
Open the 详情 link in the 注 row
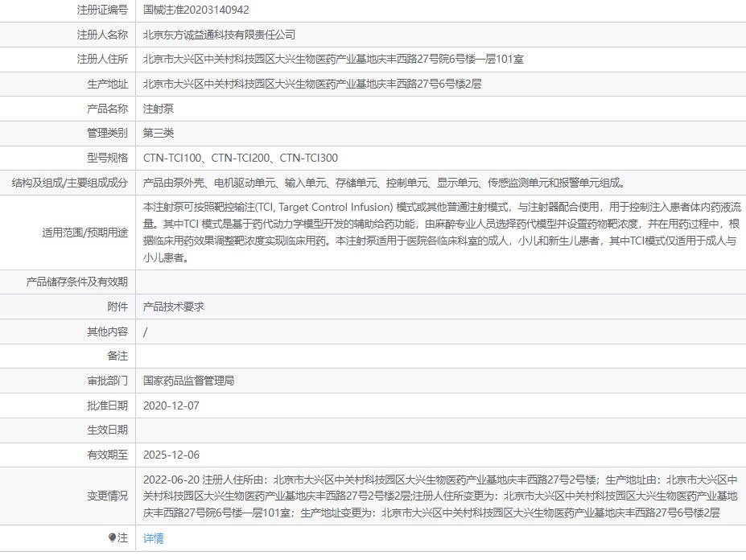click(x=153, y=538)
